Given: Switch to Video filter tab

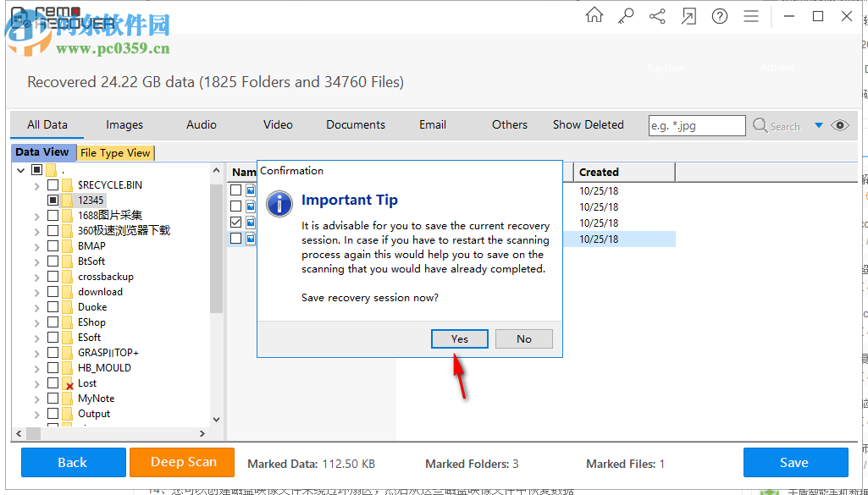Looking at the screenshot, I should 278,125.
